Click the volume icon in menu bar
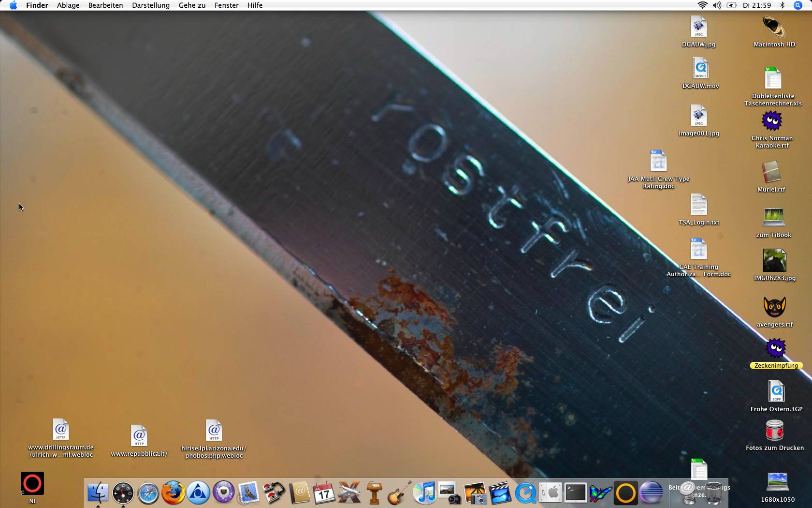 tap(717, 5)
